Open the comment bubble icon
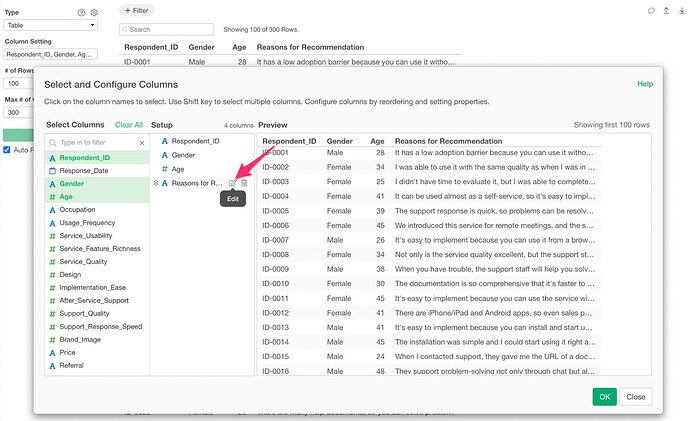Viewport: 690px width, 421px height. tap(651, 10)
